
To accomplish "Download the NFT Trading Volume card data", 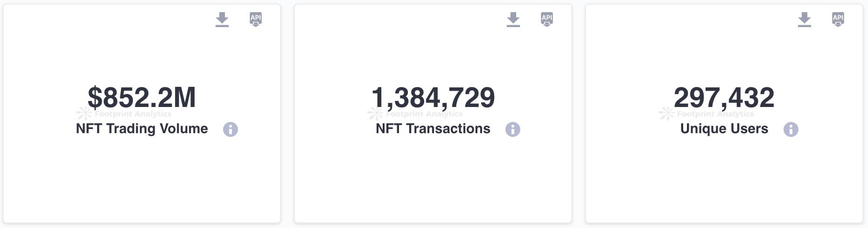I will tap(222, 20).
